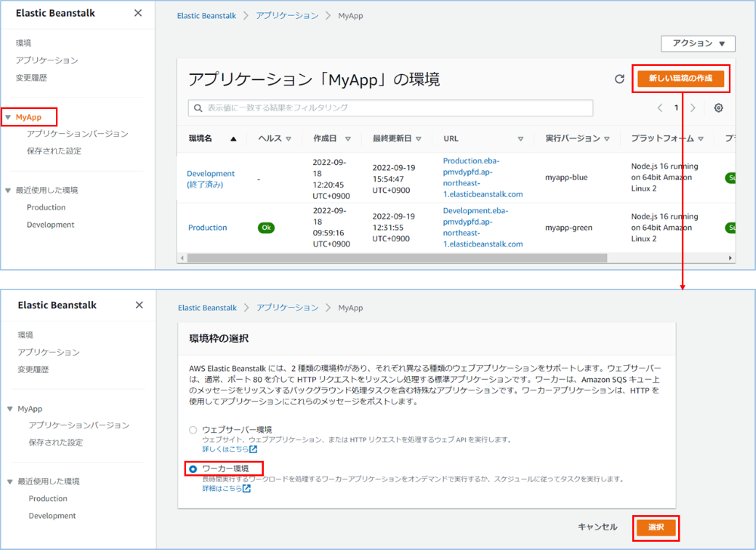Viewport: 756px width, 550px height.
Task: Click the 新しい環境の作成 button
Action: tap(680, 79)
